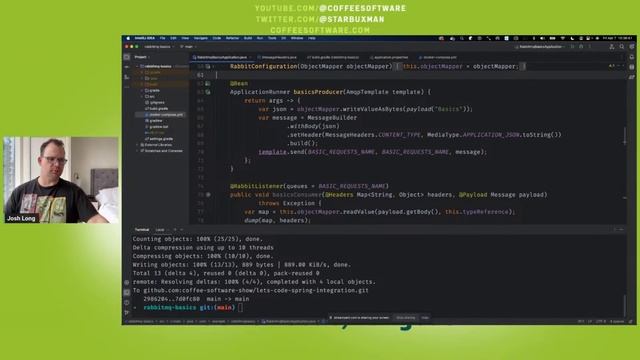The width and height of the screenshot is (640, 360).
Task: Switch to the docker-compose.yml editor tab
Action: (438, 58)
